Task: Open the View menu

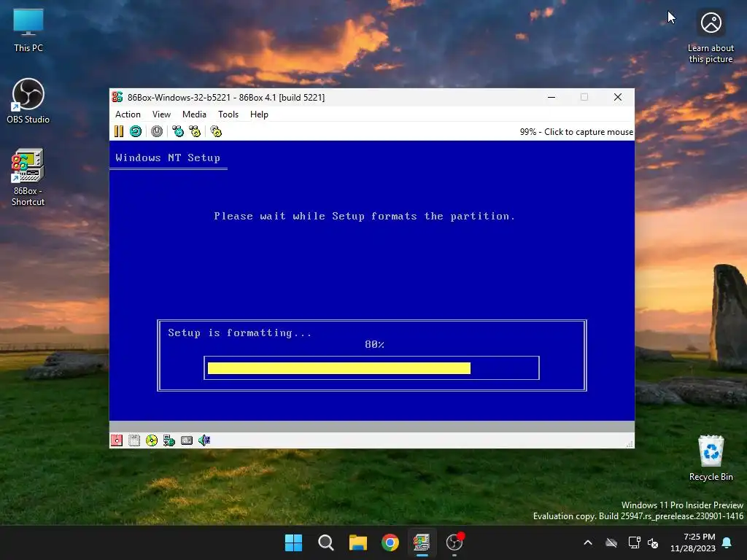Action: [x=161, y=114]
